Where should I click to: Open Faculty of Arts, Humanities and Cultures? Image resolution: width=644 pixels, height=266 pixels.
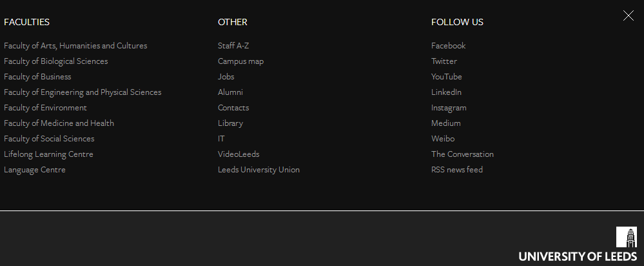click(75, 46)
